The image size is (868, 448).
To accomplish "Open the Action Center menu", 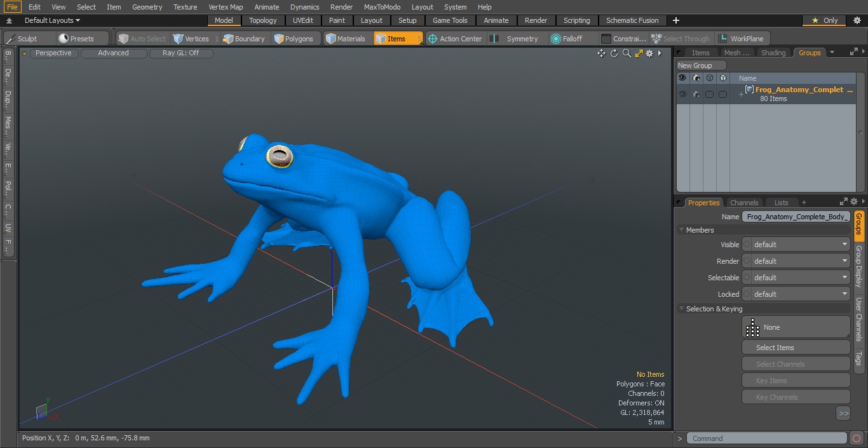I will click(455, 39).
